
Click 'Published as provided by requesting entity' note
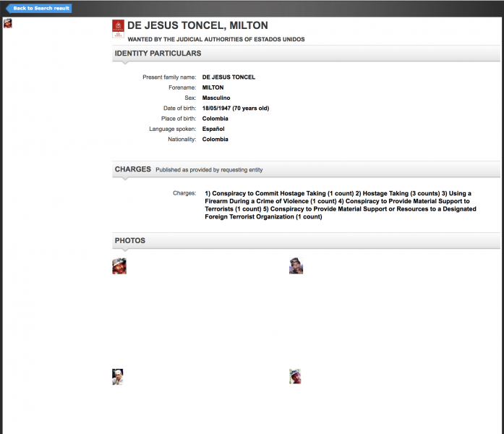pyautogui.click(x=209, y=170)
